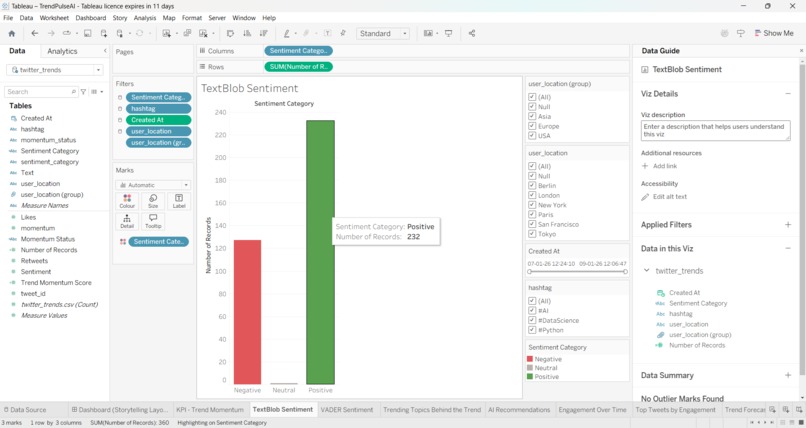The image size is (806, 428).
Task: Click the Highlight pen icon
Action: [x=286, y=33]
